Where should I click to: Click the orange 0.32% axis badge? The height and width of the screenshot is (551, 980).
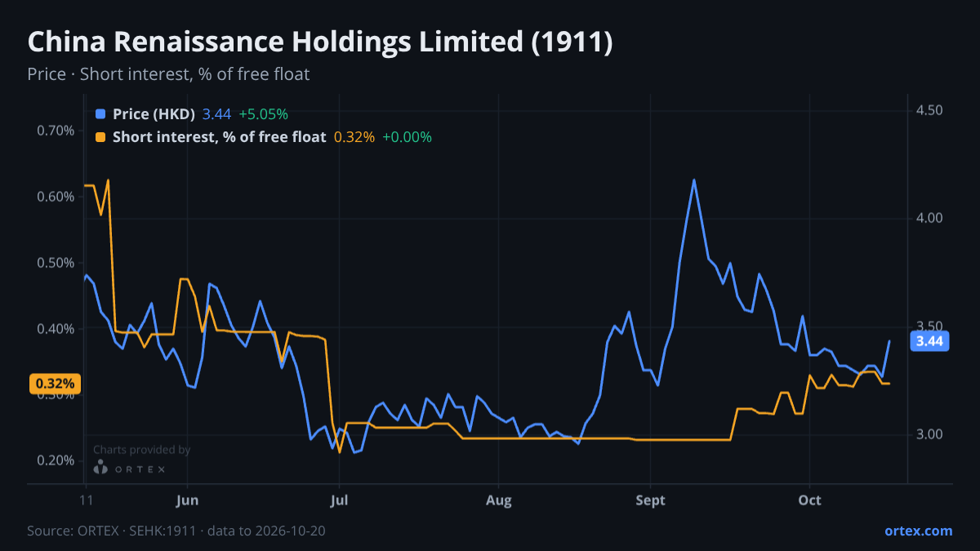55,384
